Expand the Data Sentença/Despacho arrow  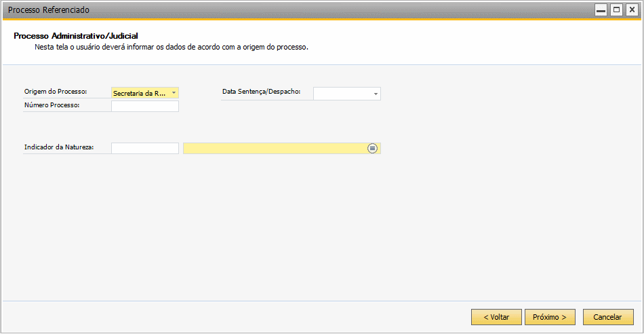(x=376, y=94)
